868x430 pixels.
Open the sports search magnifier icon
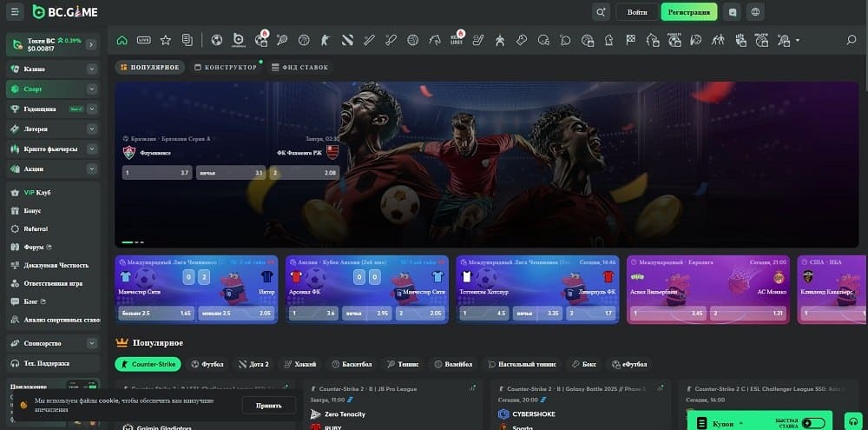click(852, 40)
